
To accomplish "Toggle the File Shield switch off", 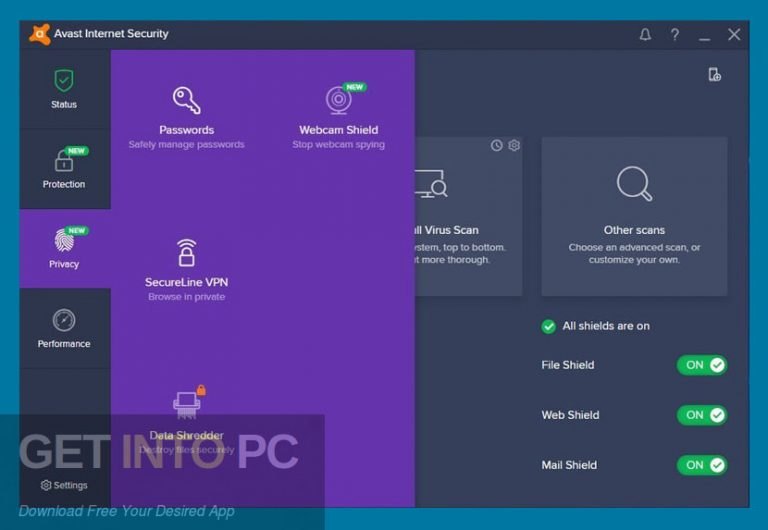I will (702, 365).
